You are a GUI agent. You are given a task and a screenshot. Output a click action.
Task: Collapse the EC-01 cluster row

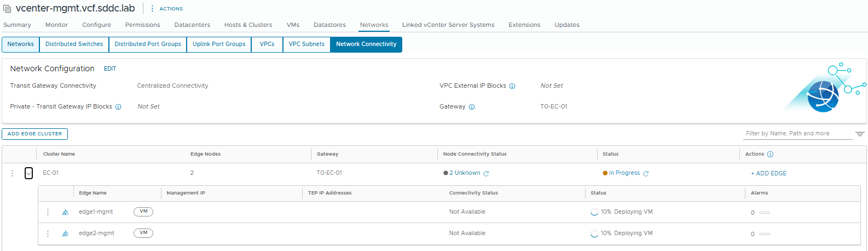coord(29,173)
